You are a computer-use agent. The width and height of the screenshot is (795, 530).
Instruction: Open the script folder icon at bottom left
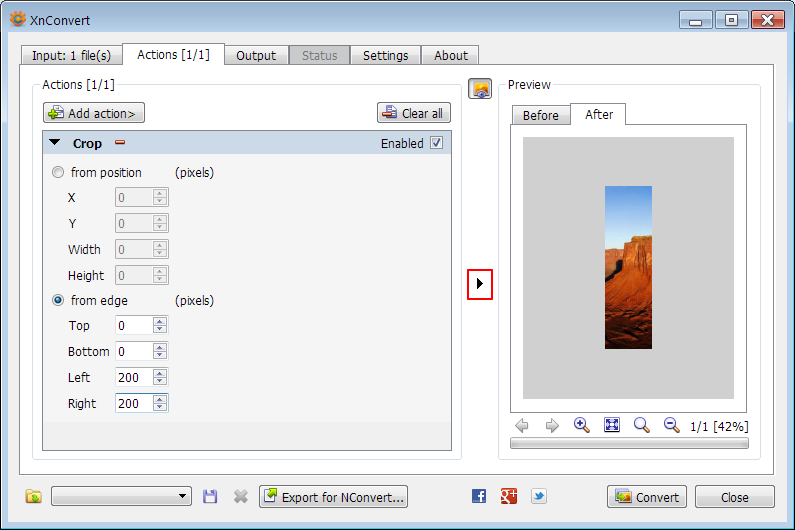click(33, 497)
